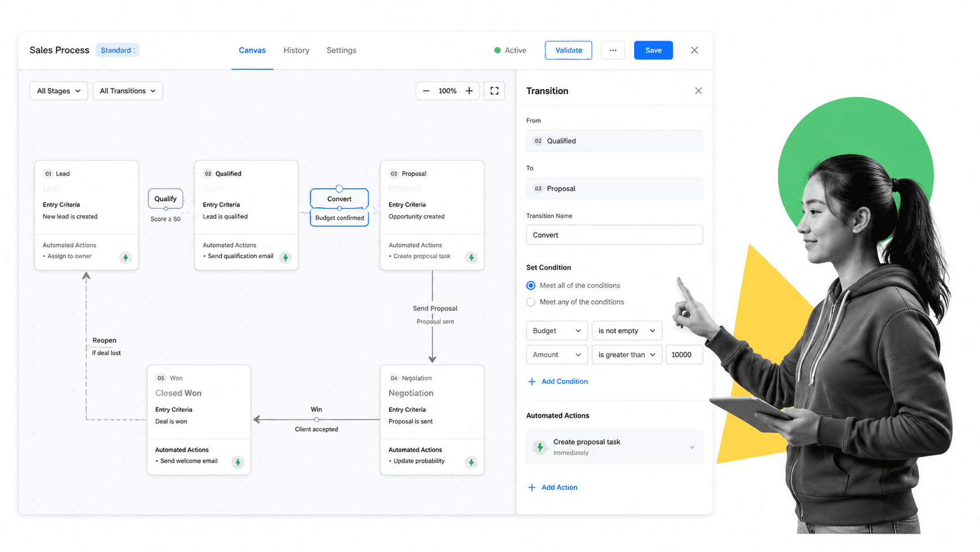Toggle fullscreen canvas view icon
This screenshot has height=552, width=980.
point(494,91)
